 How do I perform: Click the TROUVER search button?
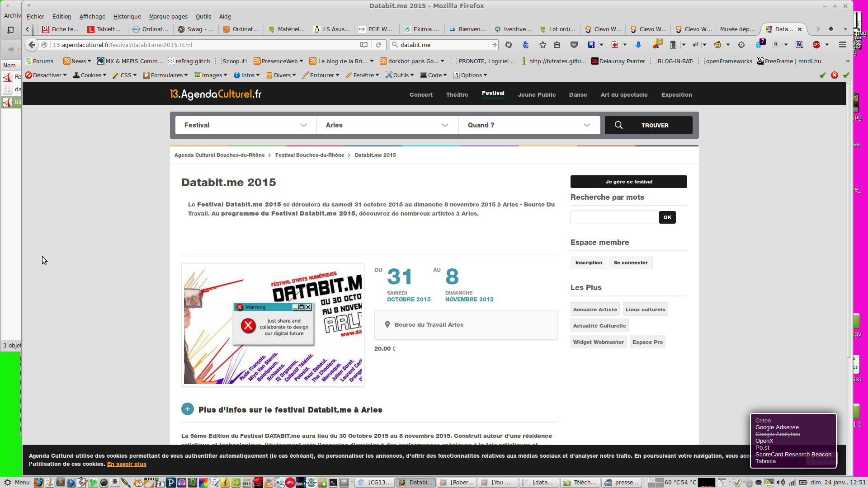(648, 125)
